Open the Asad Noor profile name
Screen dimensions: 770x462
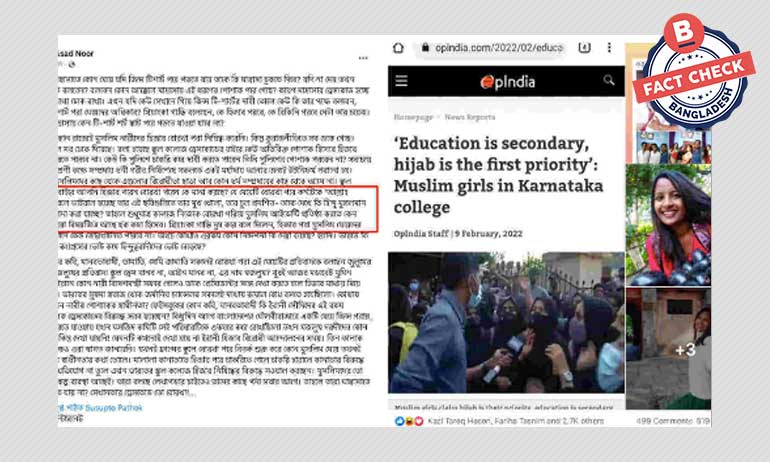pyautogui.click(x=75, y=54)
